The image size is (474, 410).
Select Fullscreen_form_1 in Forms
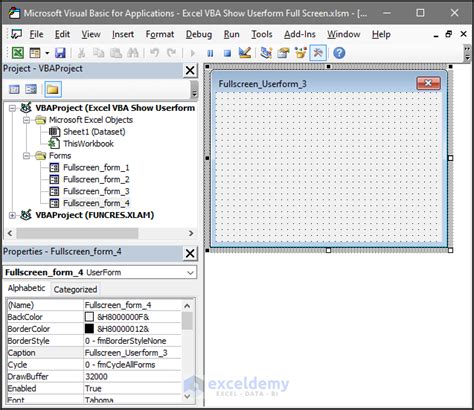click(96, 167)
